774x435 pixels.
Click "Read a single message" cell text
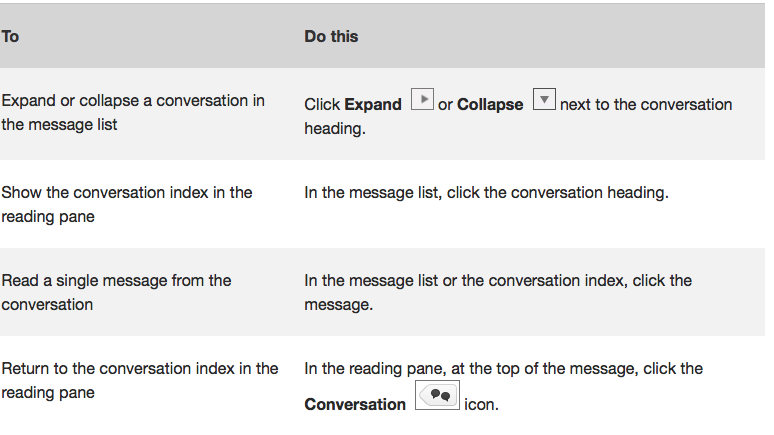[x=116, y=281]
